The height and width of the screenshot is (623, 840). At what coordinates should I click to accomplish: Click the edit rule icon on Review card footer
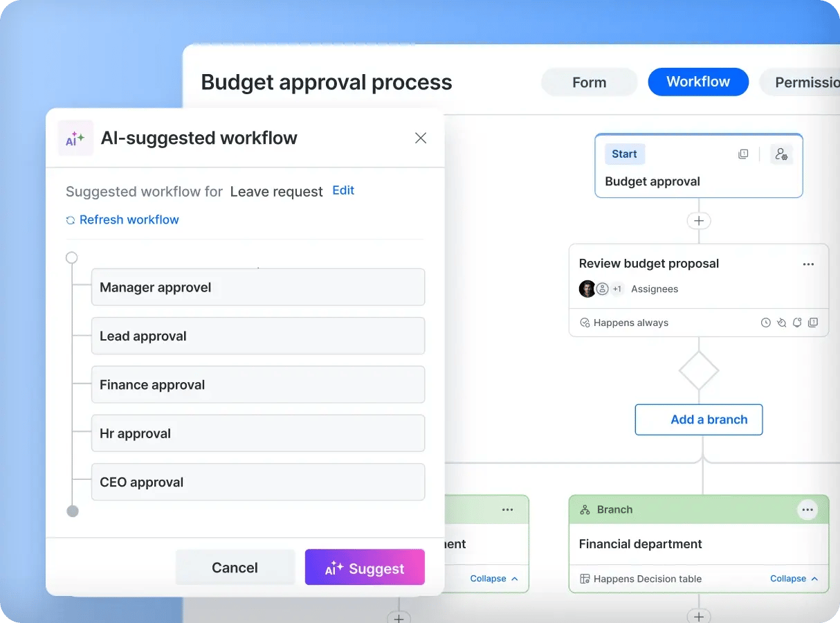[781, 322]
